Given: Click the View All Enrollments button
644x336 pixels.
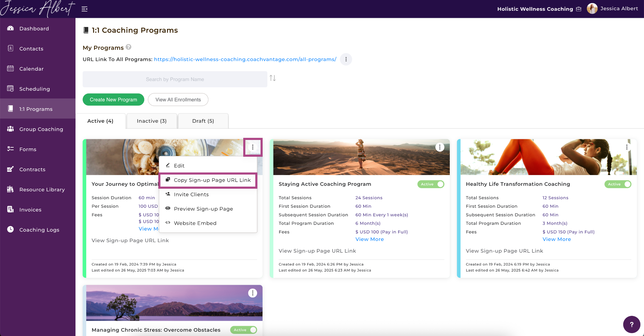Looking at the screenshot, I should 178,100.
